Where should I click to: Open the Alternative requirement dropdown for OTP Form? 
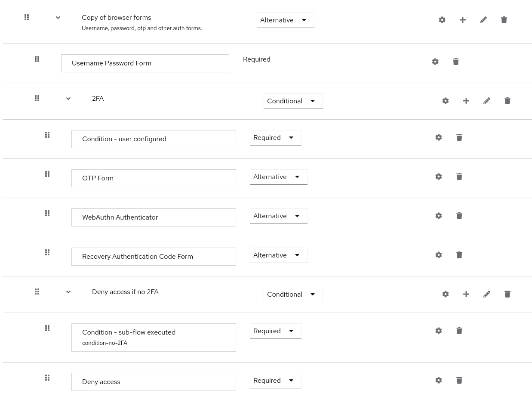point(278,177)
